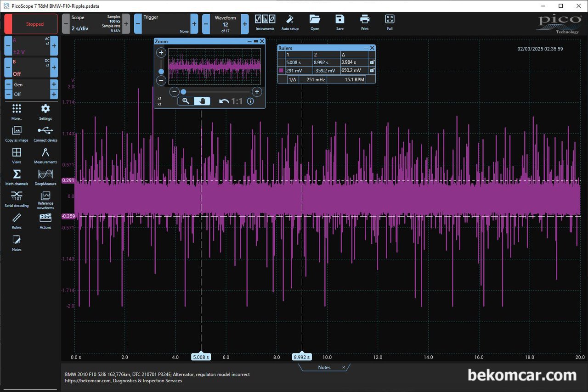Click the -0.359 voltage ruler label
The width and height of the screenshot is (588, 392).
(68, 216)
